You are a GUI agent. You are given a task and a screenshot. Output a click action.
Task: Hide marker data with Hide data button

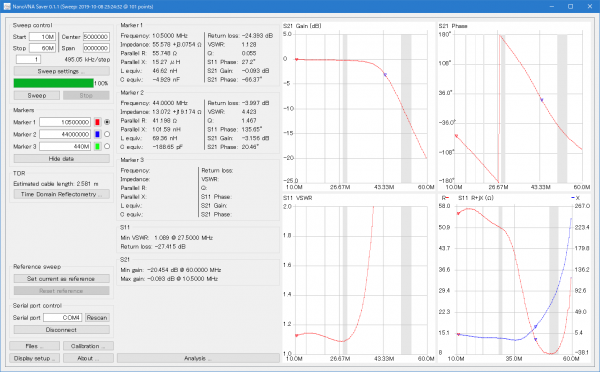[62, 158]
